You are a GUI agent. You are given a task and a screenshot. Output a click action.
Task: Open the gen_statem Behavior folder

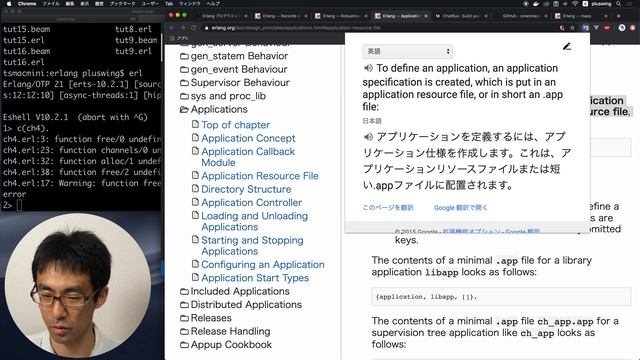[234, 56]
